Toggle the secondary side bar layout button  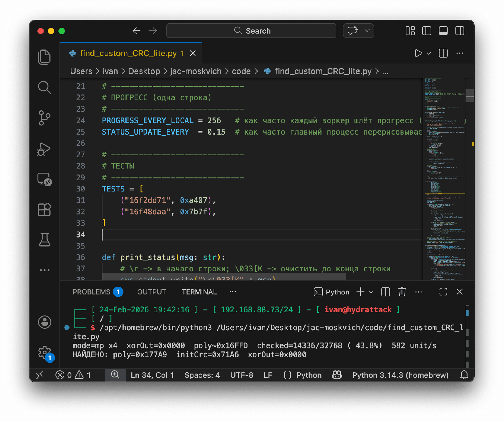[459, 31]
